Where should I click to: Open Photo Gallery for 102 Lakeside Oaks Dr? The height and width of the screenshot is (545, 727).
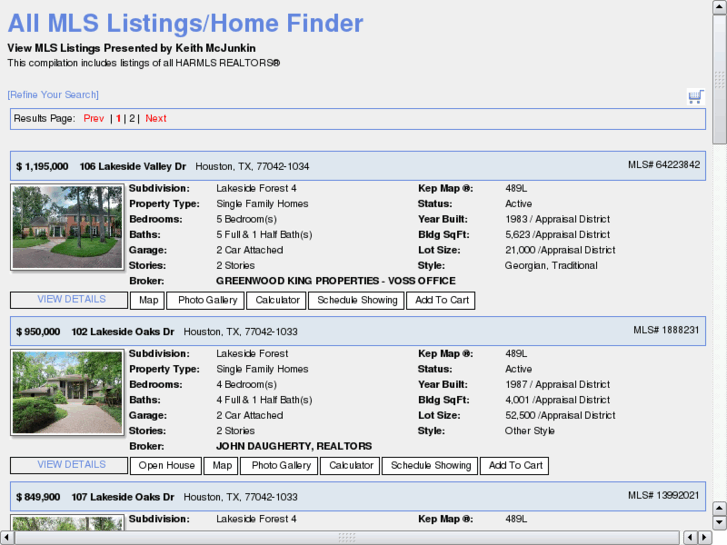(x=281, y=465)
